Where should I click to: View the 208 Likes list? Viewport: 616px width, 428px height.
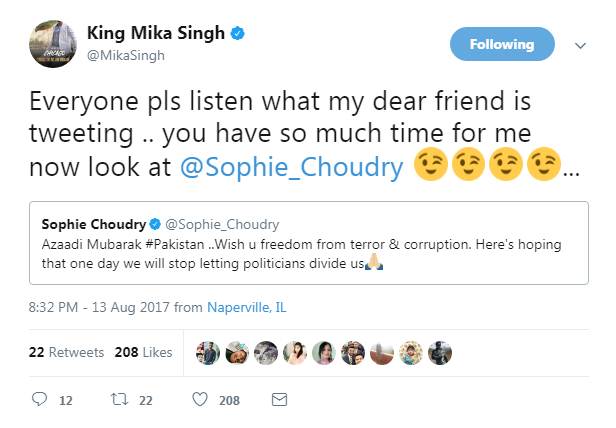pos(144,352)
